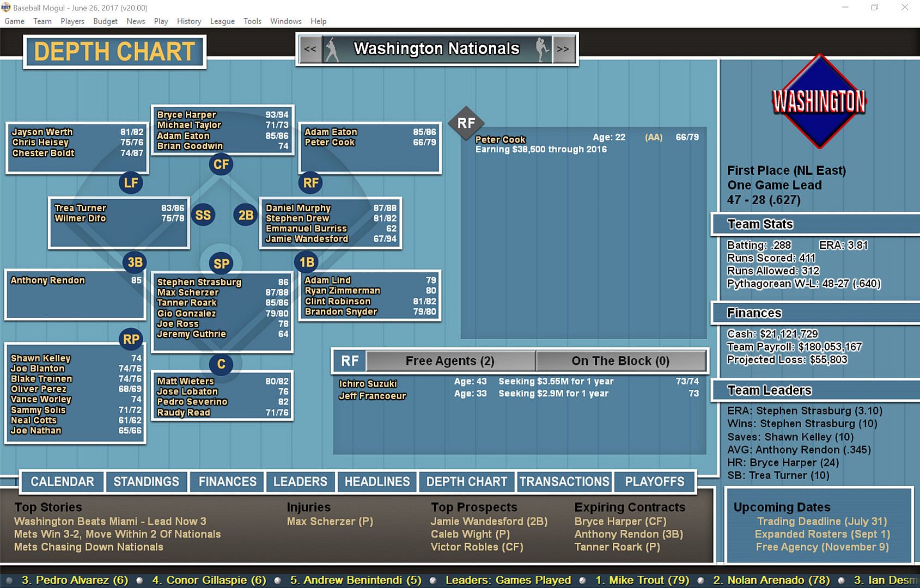Select the CF position circle icon

point(221,164)
